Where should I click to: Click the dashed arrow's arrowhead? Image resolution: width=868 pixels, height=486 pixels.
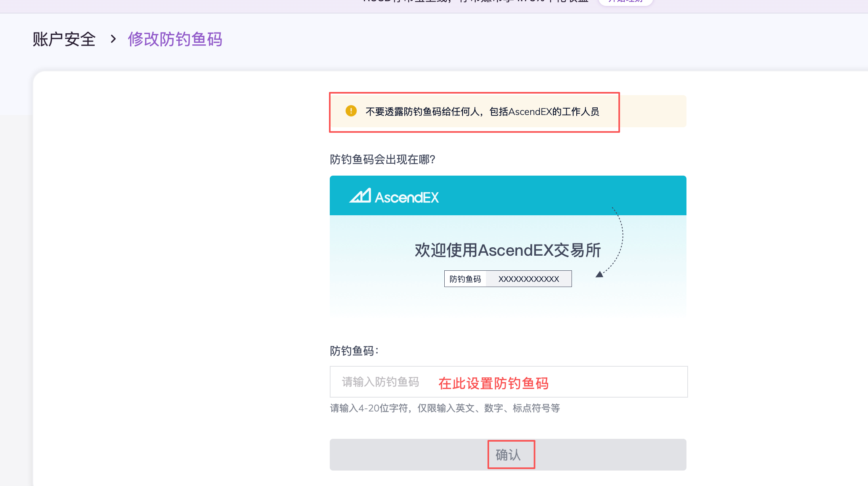click(x=600, y=274)
